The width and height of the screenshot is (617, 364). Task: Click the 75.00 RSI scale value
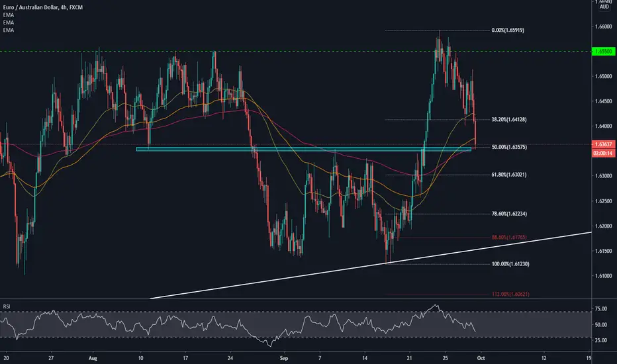pyautogui.click(x=601, y=309)
